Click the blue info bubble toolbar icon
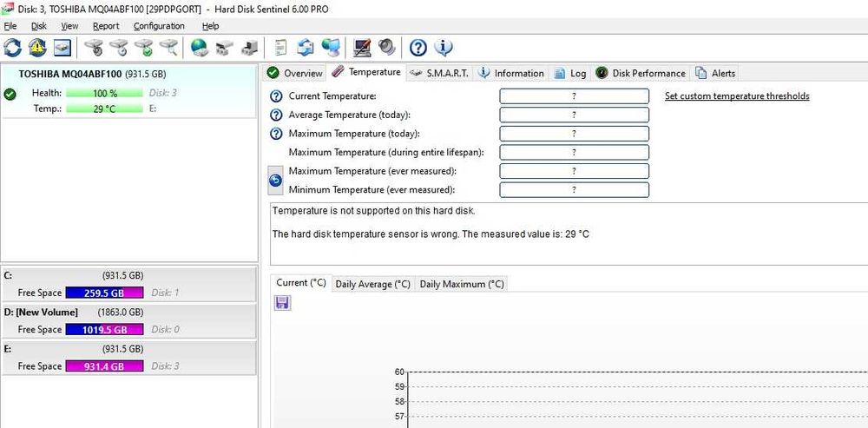Viewport: 868px width, 428px height. pyautogui.click(x=444, y=48)
